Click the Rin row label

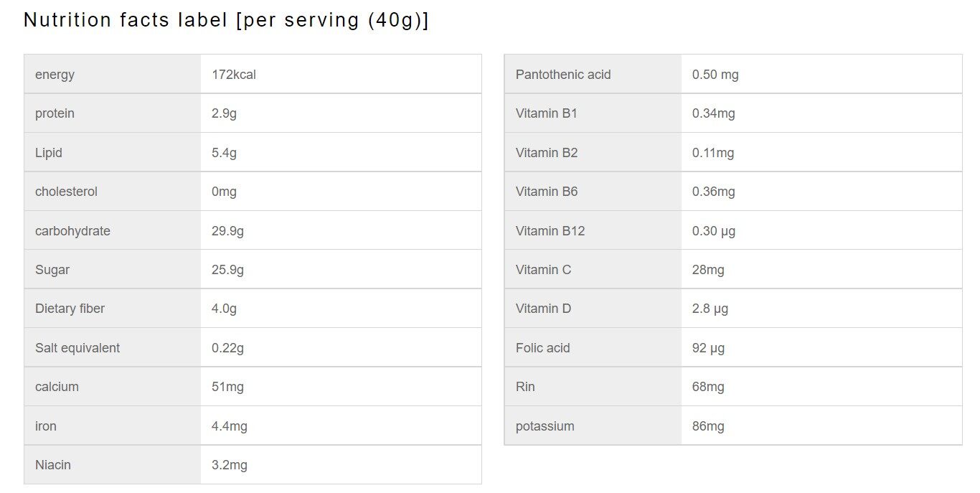point(525,387)
